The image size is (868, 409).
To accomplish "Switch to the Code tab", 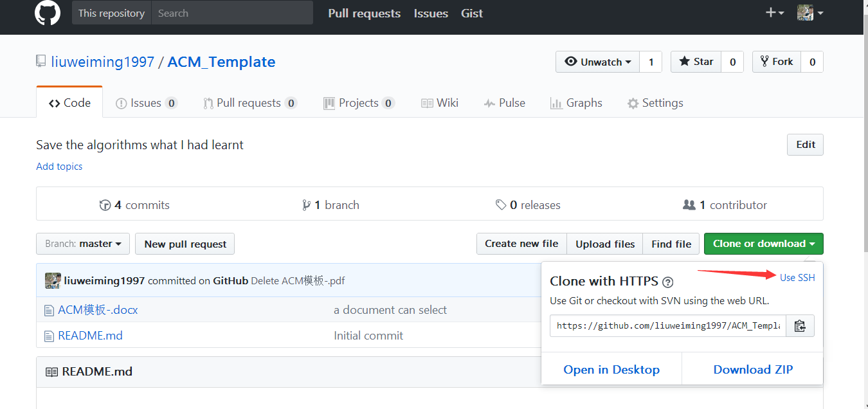I will (69, 103).
